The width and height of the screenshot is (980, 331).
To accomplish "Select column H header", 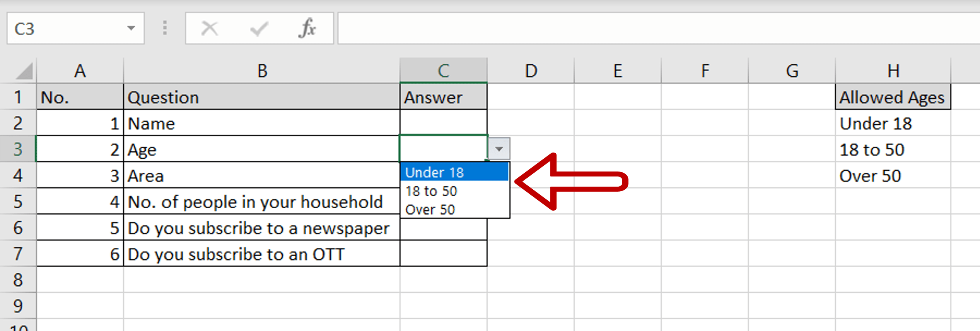I will tap(893, 70).
